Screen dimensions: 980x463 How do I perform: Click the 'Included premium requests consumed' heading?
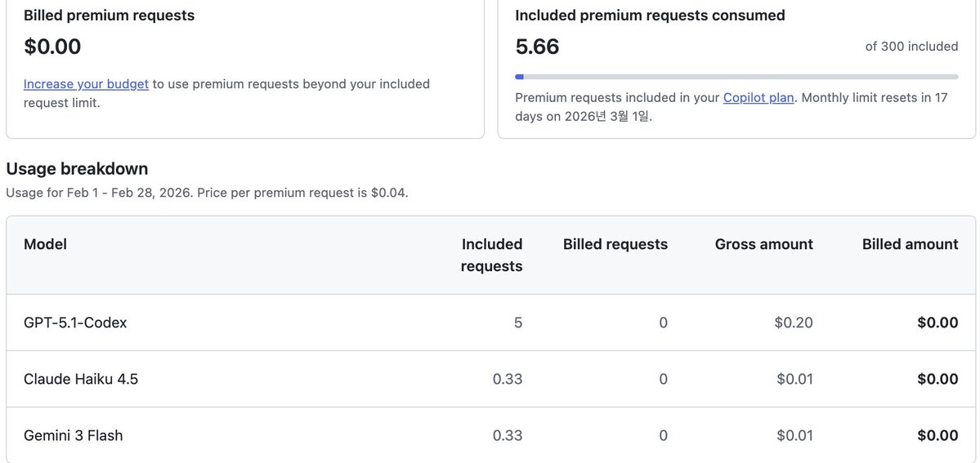[650, 15]
